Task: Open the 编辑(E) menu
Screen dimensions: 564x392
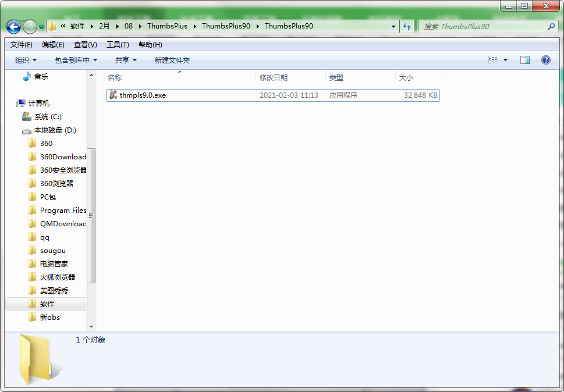Action: pyautogui.click(x=53, y=45)
